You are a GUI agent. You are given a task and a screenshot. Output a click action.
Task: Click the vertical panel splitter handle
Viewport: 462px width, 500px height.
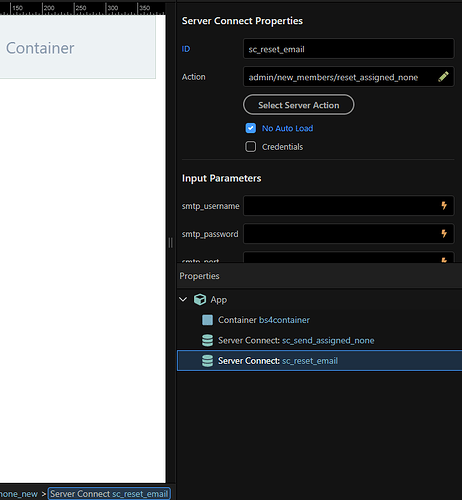pyautogui.click(x=171, y=243)
